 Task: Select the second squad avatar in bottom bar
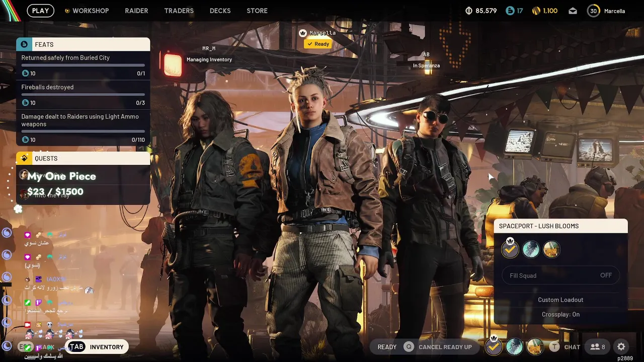(514, 346)
